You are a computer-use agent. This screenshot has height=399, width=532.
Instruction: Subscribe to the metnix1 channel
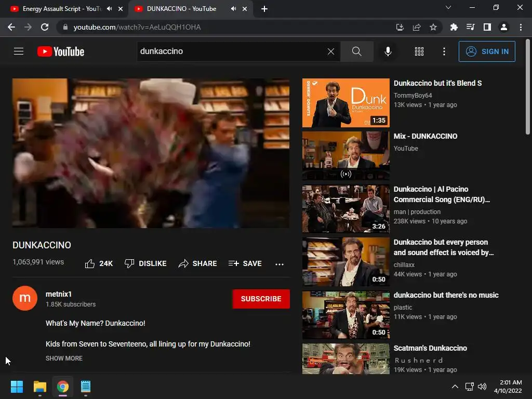coord(261,299)
